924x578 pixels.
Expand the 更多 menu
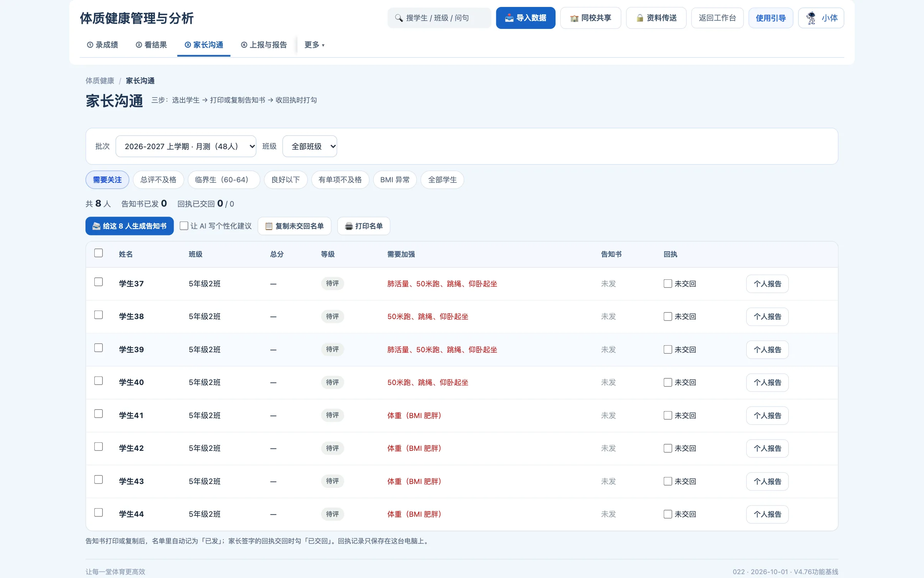[314, 45]
